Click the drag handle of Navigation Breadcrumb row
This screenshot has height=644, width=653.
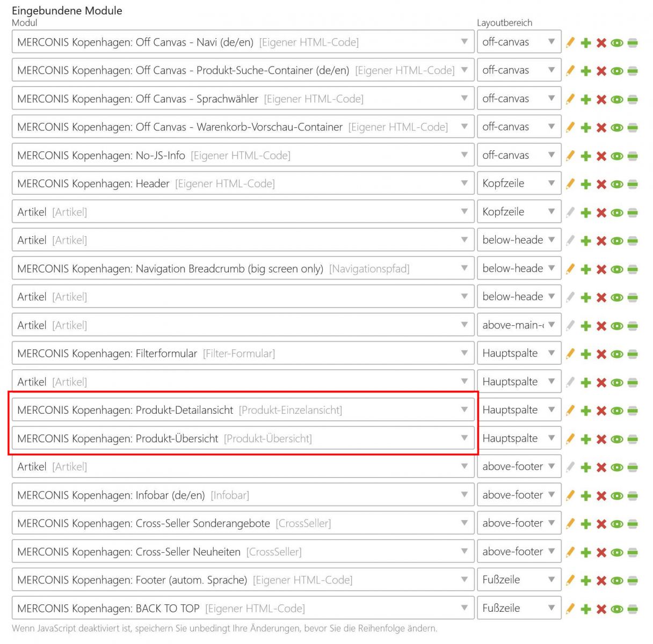(x=633, y=269)
